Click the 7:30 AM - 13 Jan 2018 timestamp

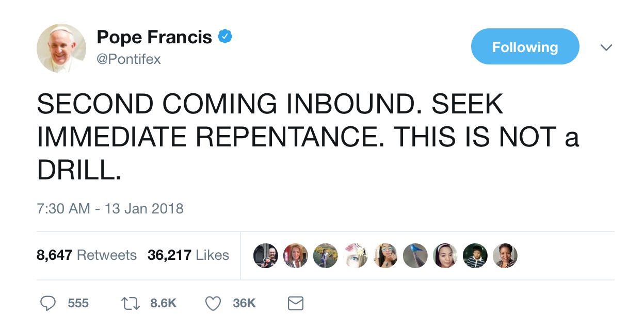(x=110, y=209)
